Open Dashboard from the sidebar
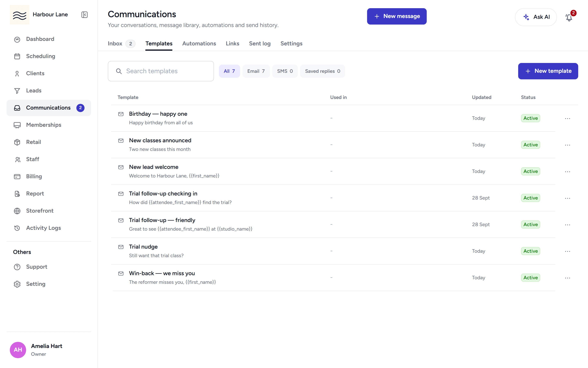This screenshot has height=368, width=588. (49, 39)
